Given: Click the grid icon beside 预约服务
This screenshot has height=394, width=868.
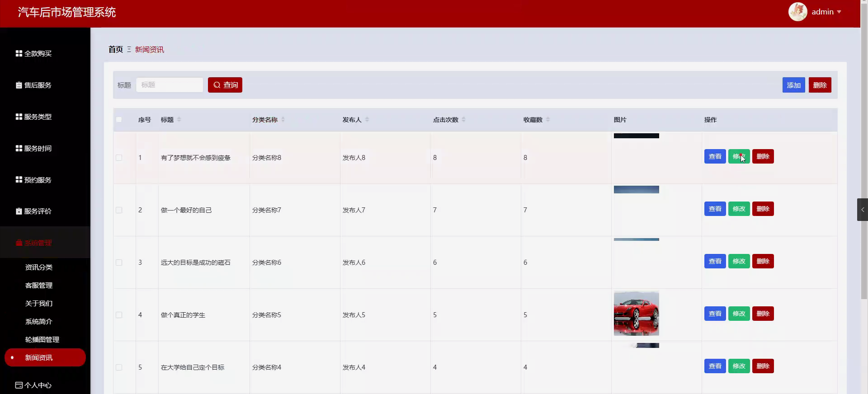Looking at the screenshot, I should coord(19,180).
